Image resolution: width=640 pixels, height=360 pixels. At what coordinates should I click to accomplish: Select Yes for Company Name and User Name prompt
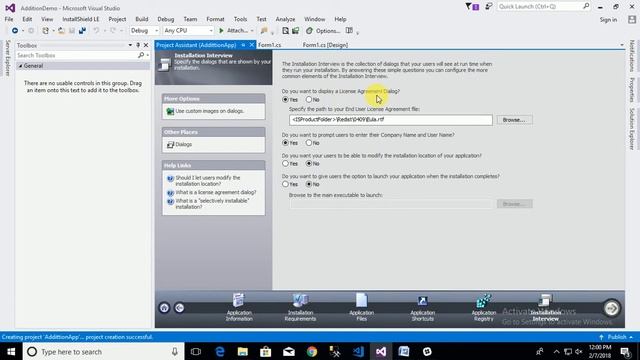tap(285, 143)
